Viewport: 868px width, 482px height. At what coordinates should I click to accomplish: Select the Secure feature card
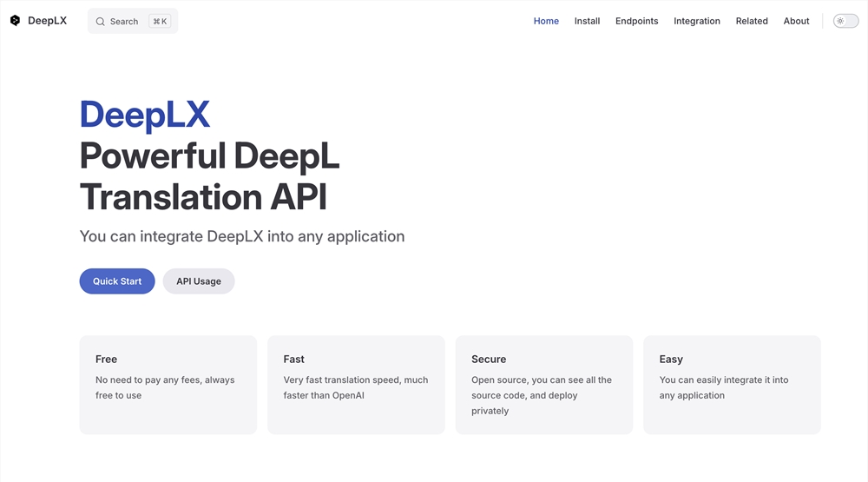pos(544,385)
